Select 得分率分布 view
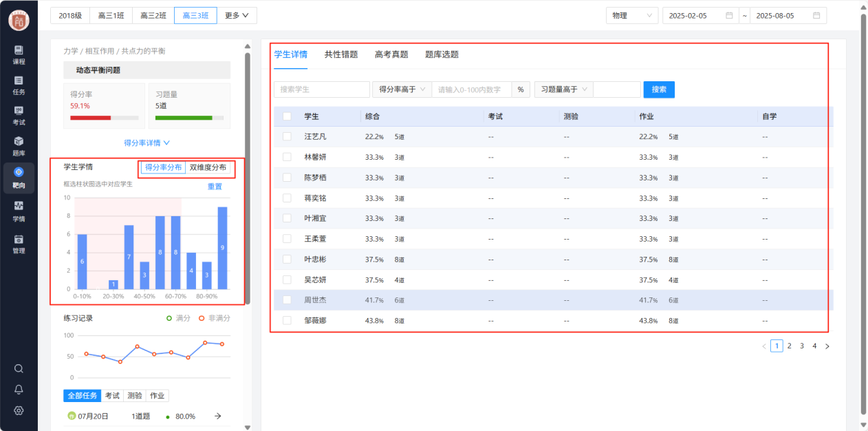The height and width of the screenshot is (431, 868). click(163, 167)
